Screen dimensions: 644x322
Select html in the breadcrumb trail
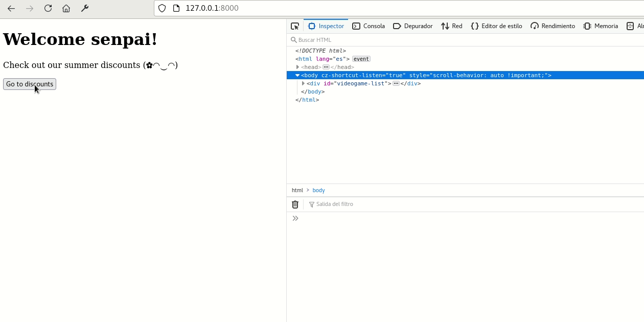click(297, 190)
